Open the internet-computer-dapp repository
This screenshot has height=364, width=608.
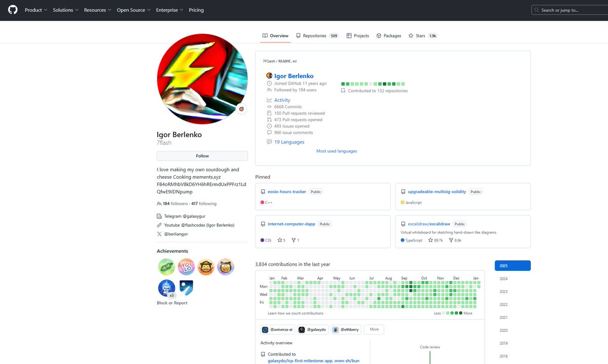(291, 224)
